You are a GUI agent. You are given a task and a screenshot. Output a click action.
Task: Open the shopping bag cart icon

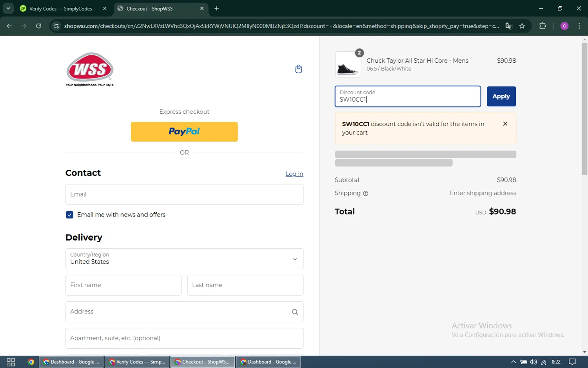tap(298, 69)
